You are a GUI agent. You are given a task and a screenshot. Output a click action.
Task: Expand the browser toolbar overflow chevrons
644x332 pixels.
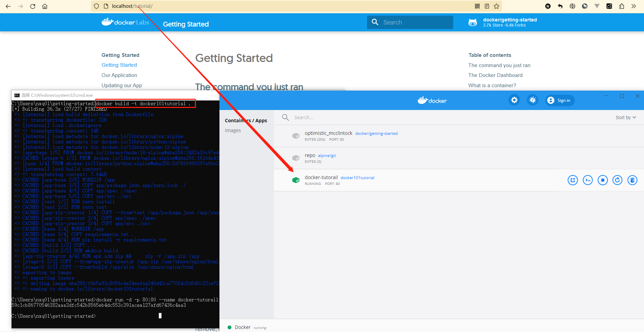click(633, 6)
